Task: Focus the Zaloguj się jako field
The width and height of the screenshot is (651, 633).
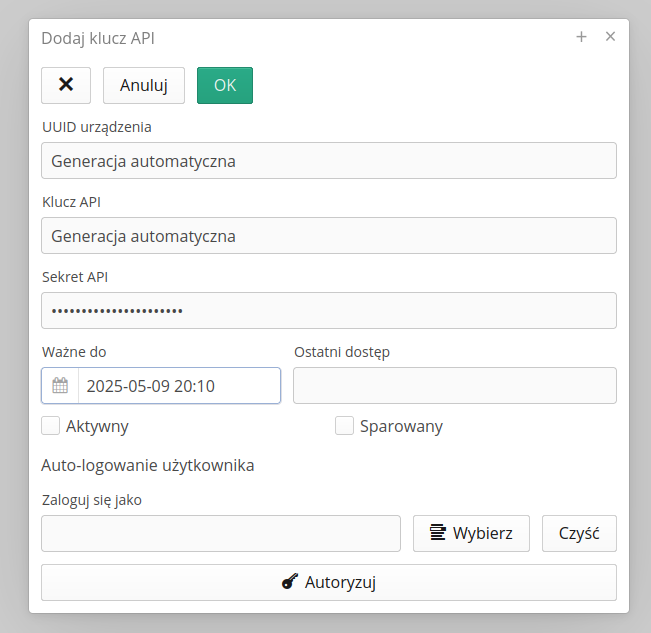Action: click(x=220, y=533)
